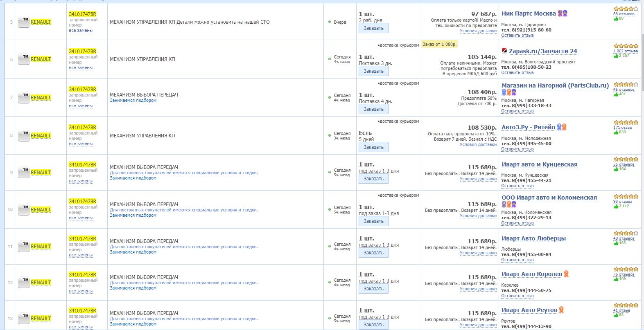The image size is (644, 330).
Task: Click thumbs-up icon next to 2 112
Action: pyautogui.click(x=616, y=206)
